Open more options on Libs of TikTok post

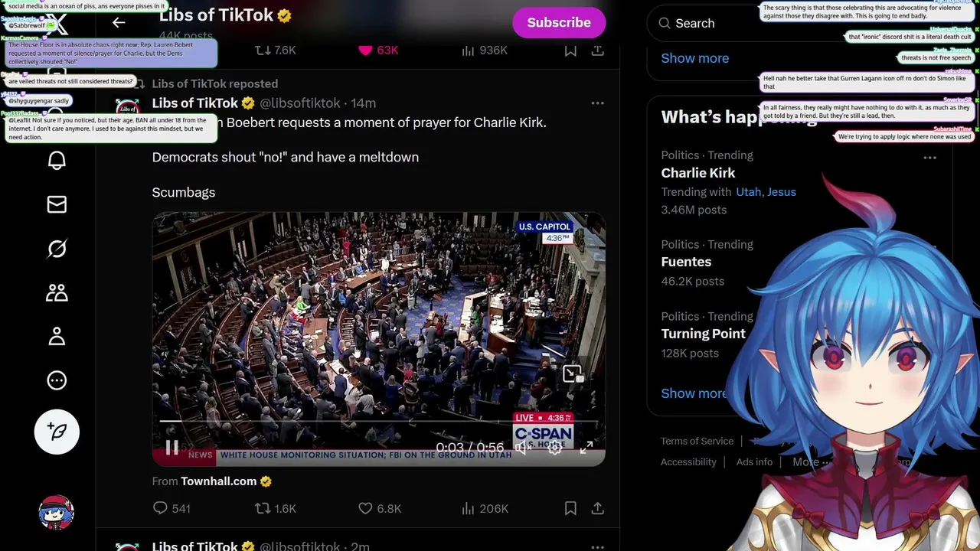point(597,103)
